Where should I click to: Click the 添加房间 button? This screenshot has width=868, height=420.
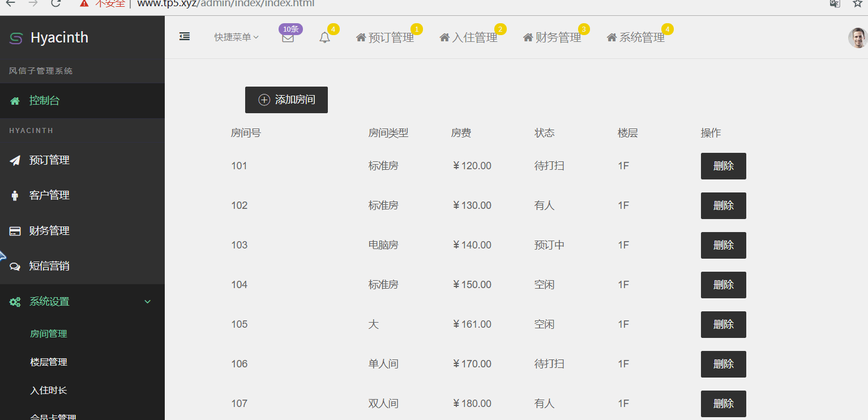click(x=287, y=100)
